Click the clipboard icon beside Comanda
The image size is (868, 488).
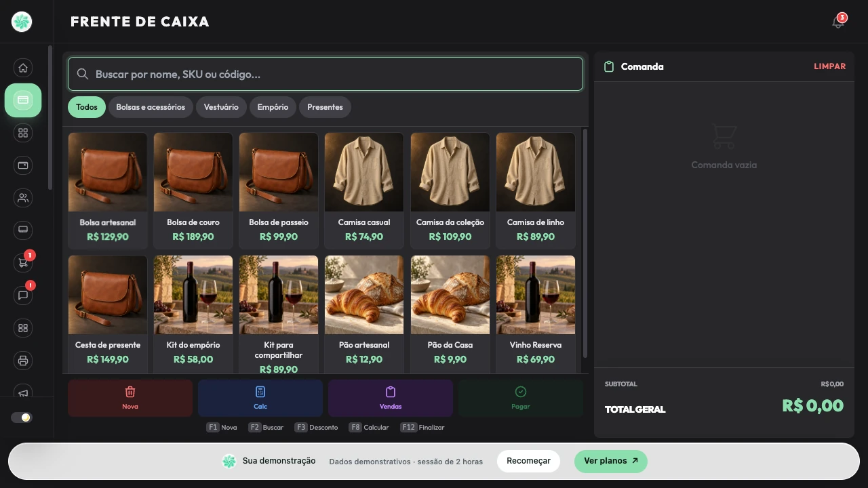pos(609,66)
